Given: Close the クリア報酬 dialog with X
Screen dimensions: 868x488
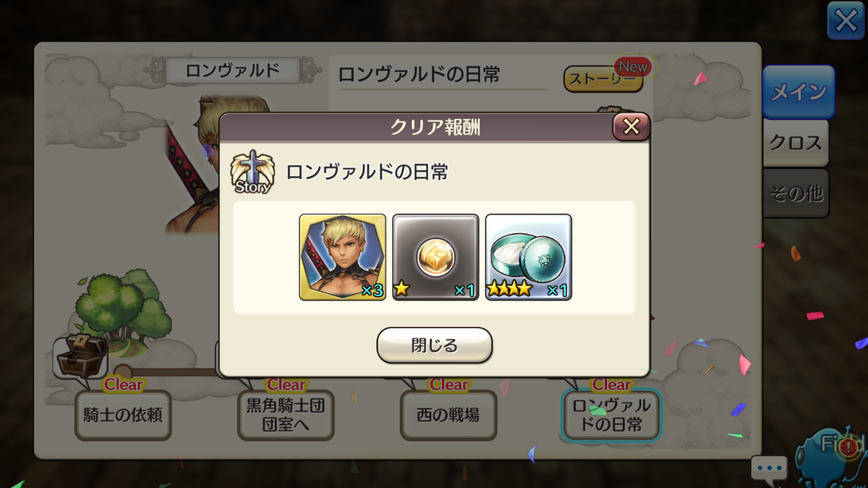Looking at the screenshot, I should [631, 127].
